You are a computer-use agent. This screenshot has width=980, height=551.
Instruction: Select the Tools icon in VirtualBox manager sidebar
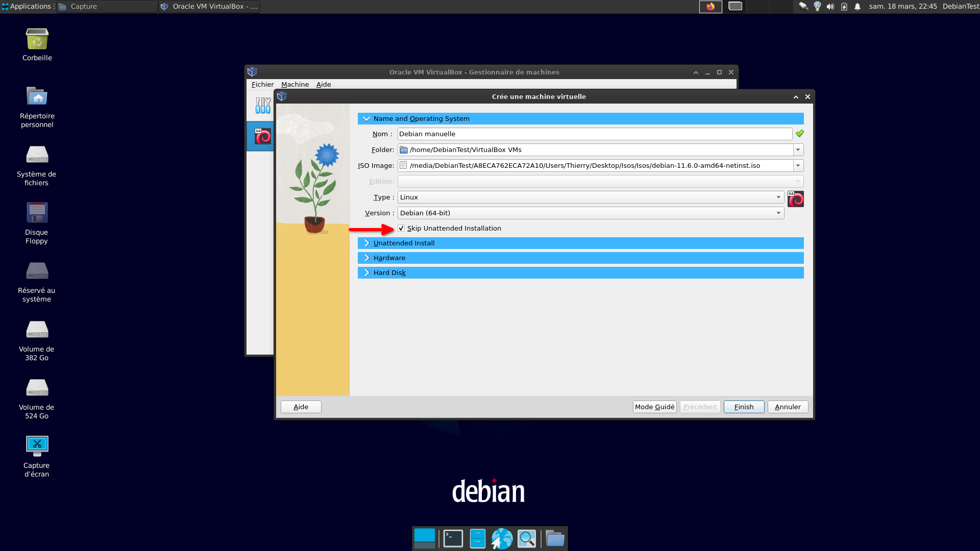[263, 106]
